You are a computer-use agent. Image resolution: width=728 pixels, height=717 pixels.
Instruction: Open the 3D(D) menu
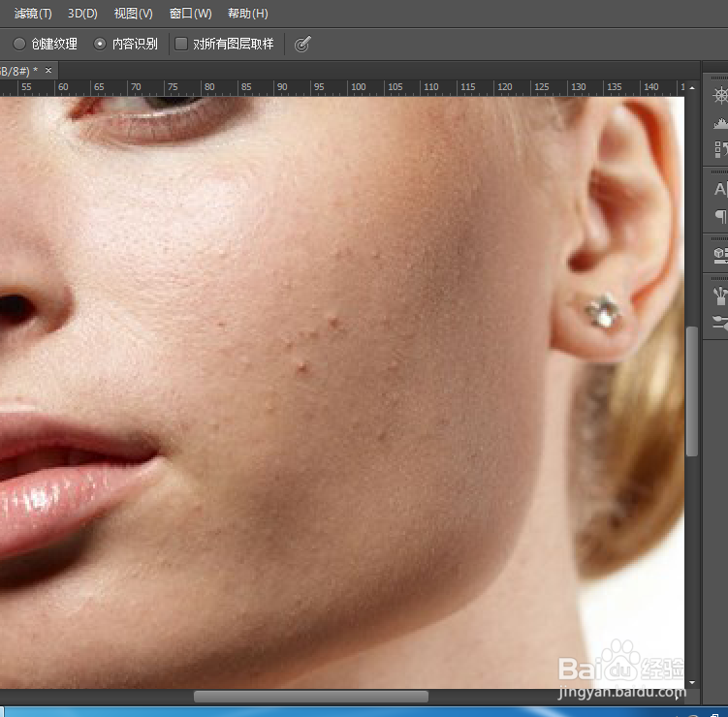pos(82,14)
